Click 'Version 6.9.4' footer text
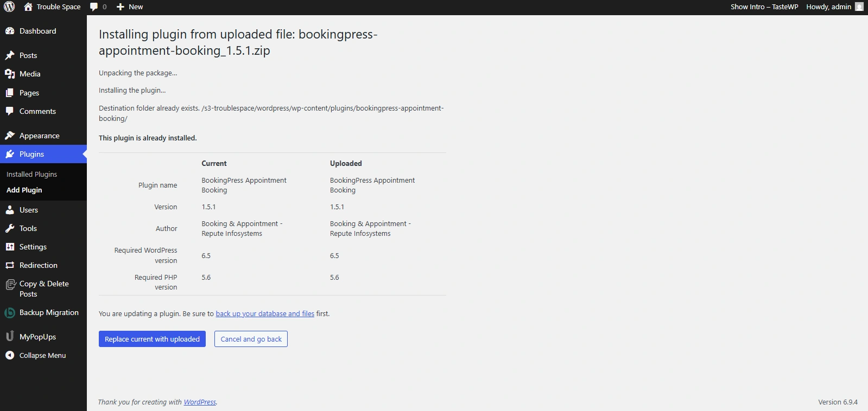Image resolution: width=868 pixels, height=411 pixels. (x=838, y=402)
